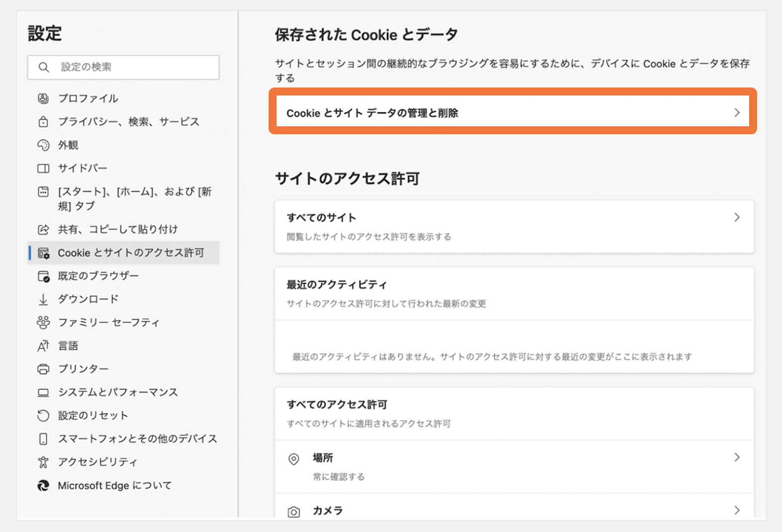Click the Cookie とサイトのアクセス許可 icon
This screenshot has width=782, height=532.
click(x=43, y=253)
